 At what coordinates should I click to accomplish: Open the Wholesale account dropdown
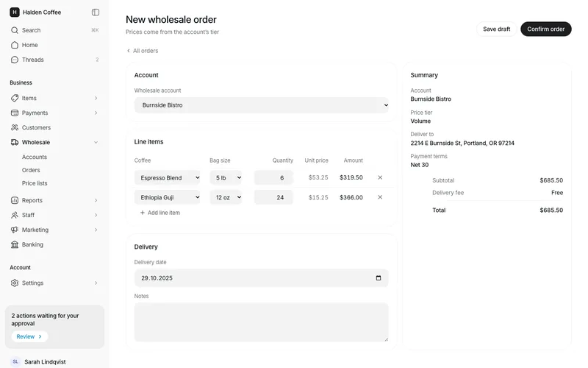(x=262, y=105)
